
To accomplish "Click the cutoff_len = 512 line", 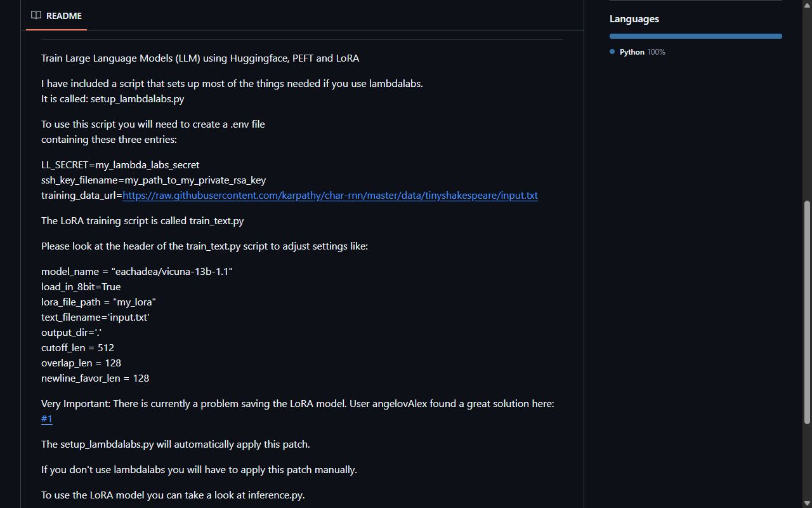I will click(x=77, y=347).
